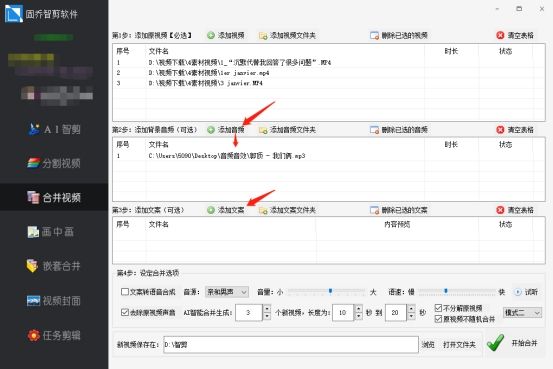This screenshot has width=553, height=369.
Task: Increase the new video count stepper
Action: point(267,309)
